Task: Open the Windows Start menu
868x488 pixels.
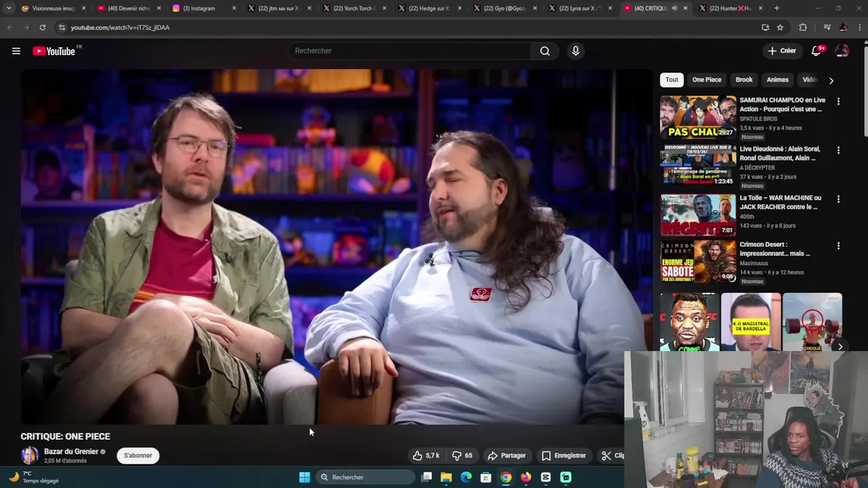Action: click(304, 477)
